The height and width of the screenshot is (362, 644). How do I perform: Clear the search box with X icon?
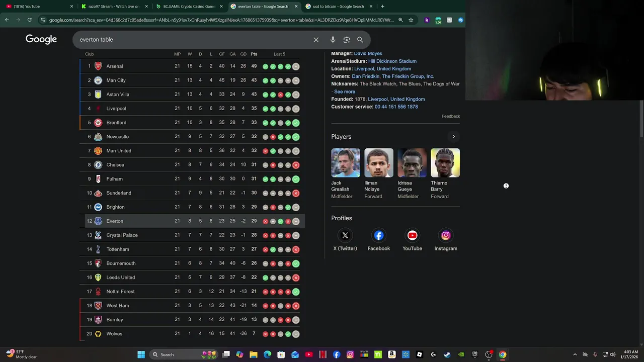tap(316, 40)
